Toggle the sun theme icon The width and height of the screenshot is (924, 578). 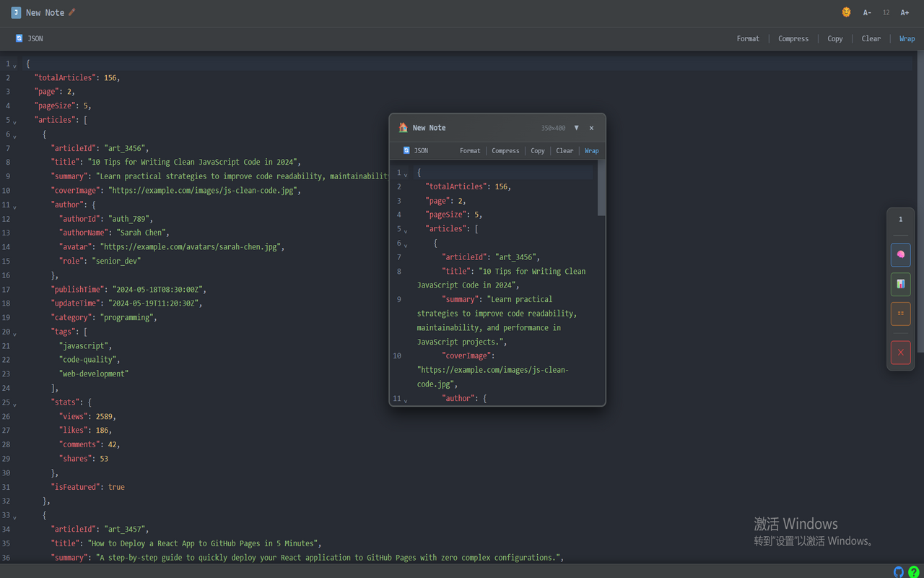846,12
